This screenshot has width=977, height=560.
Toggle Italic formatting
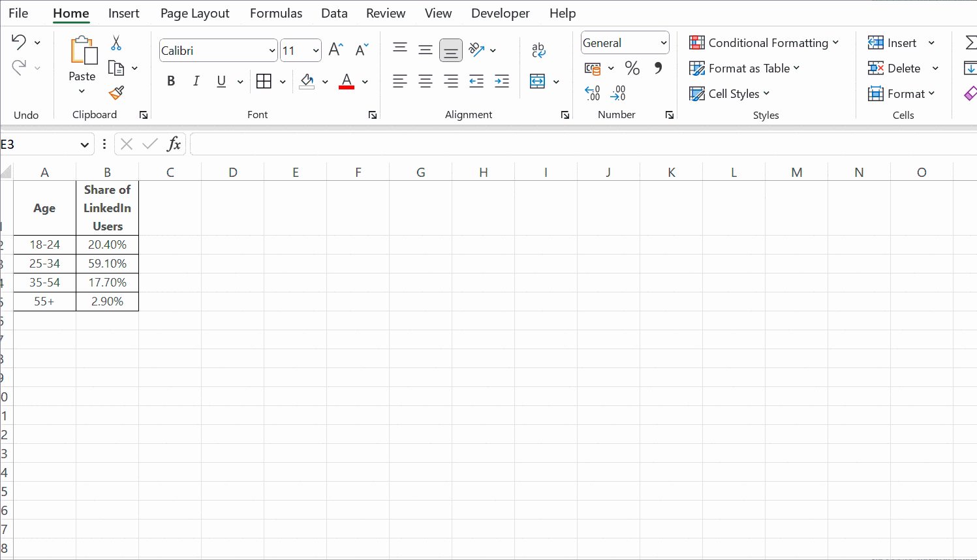pos(196,81)
